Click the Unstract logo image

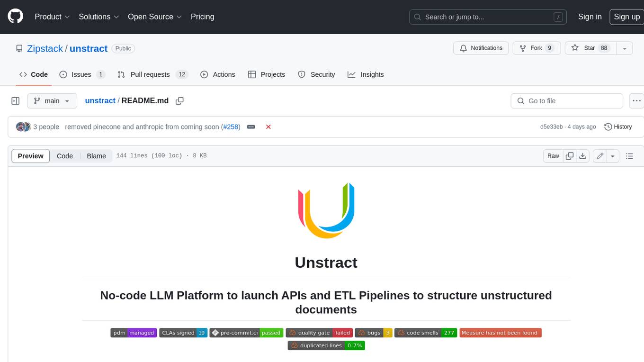coord(326,210)
